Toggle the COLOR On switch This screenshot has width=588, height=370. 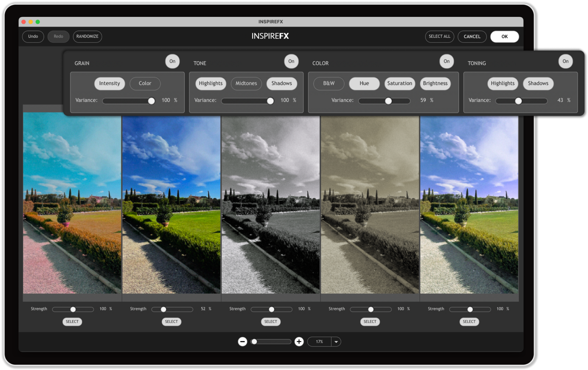tap(447, 61)
